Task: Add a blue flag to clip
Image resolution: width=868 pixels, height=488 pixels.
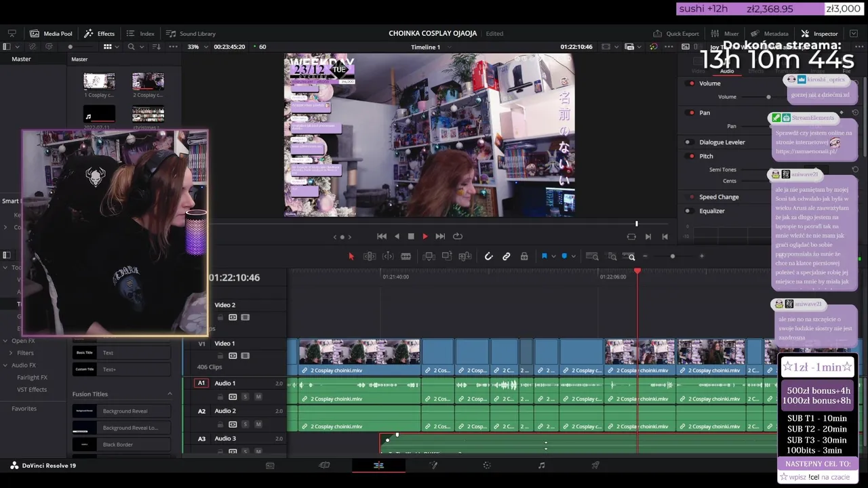Action: pyautogui.click(x=544, y=256)
